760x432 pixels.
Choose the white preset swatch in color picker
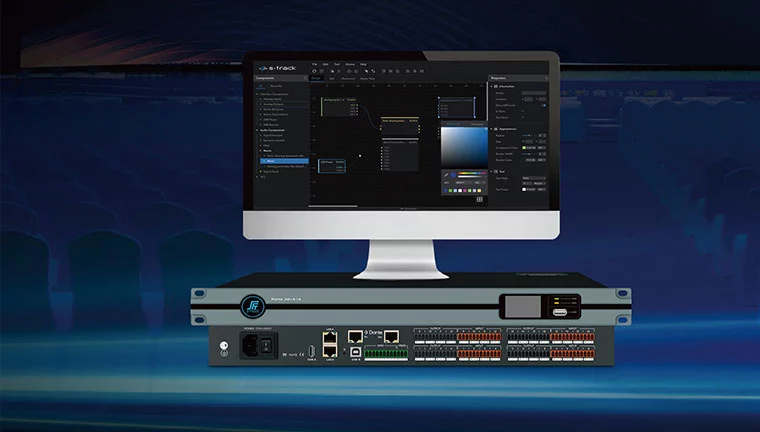pos(460,191)
